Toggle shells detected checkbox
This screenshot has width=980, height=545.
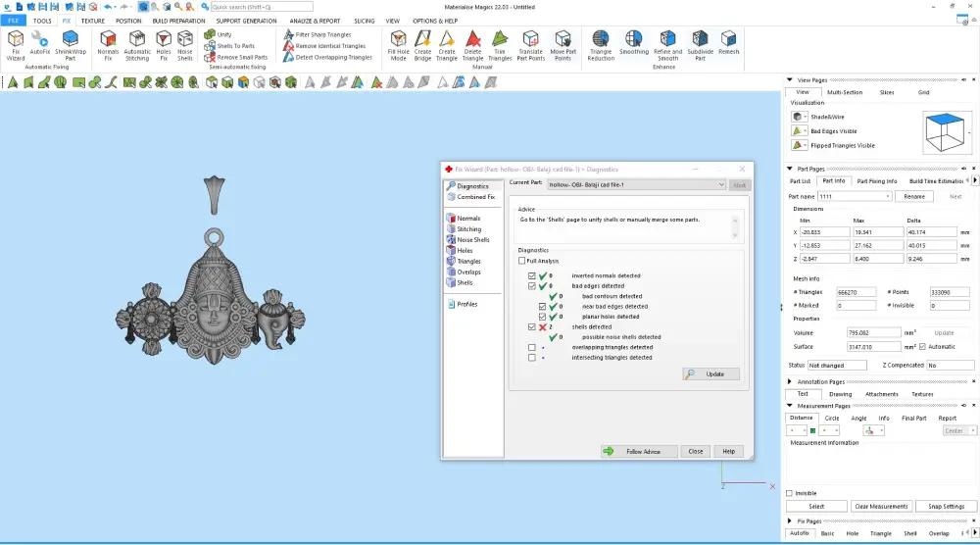pos(532,326)
